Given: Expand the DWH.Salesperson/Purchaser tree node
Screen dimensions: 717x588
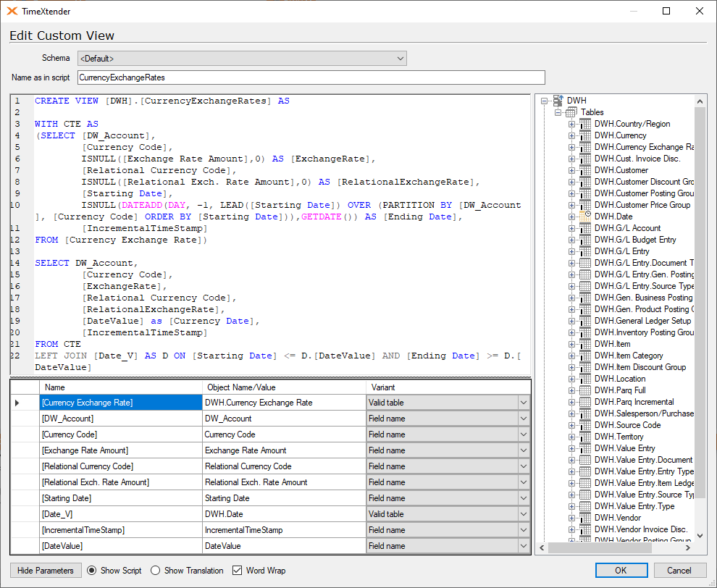Looking at the screenshot, I should 571,413.
